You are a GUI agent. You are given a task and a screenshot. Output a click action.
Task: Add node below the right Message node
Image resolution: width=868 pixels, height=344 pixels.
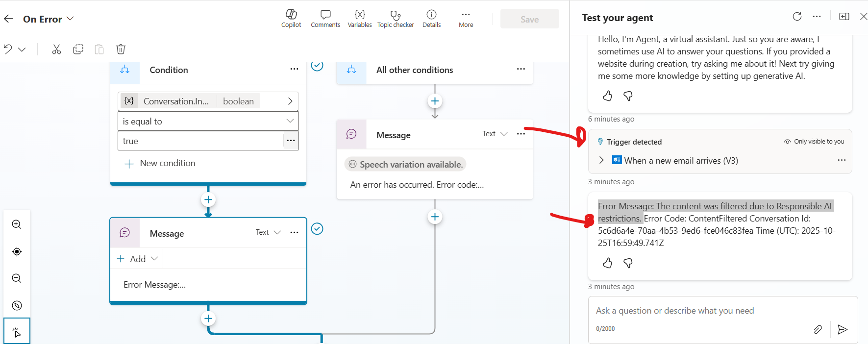coord(435,217)
